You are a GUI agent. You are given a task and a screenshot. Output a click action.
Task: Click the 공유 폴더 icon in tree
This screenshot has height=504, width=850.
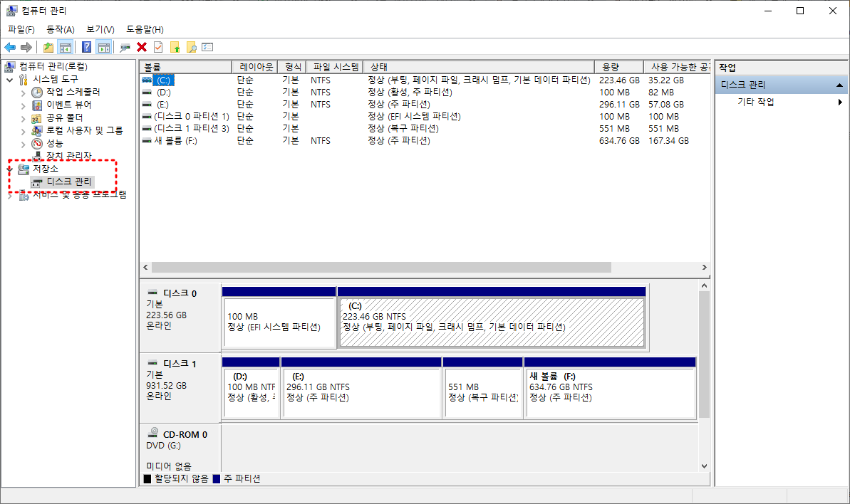coord(37,118)
